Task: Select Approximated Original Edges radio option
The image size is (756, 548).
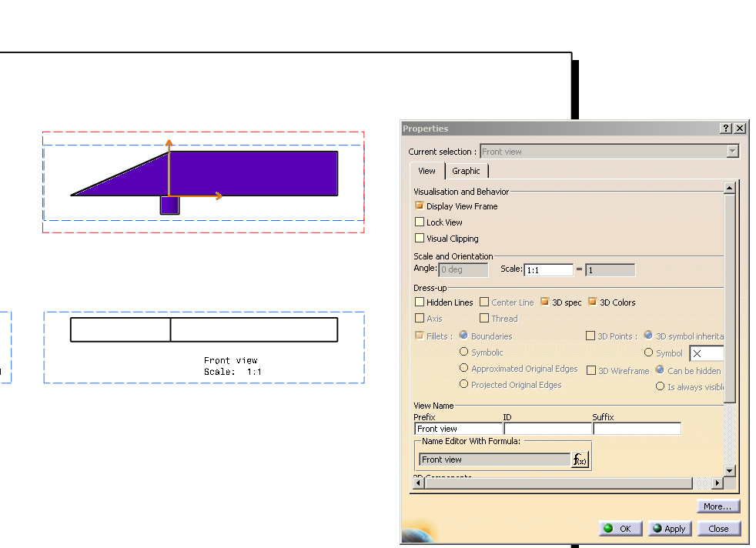Action: click(463, 368)
